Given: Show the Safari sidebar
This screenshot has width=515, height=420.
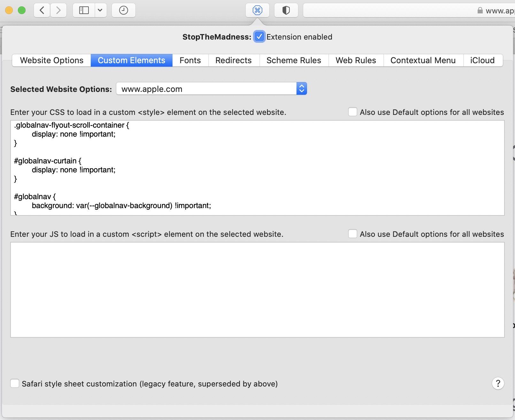Looking at the screenshot, I should (84, 10).
